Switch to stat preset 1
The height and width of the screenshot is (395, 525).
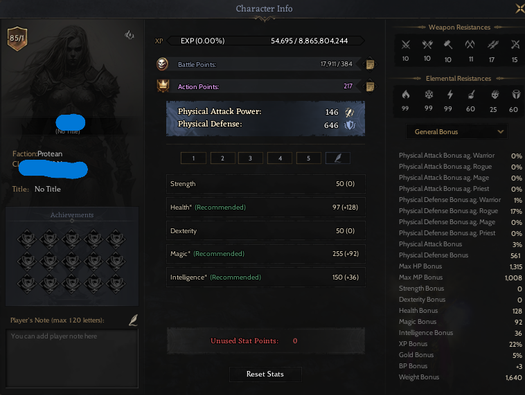193,158
